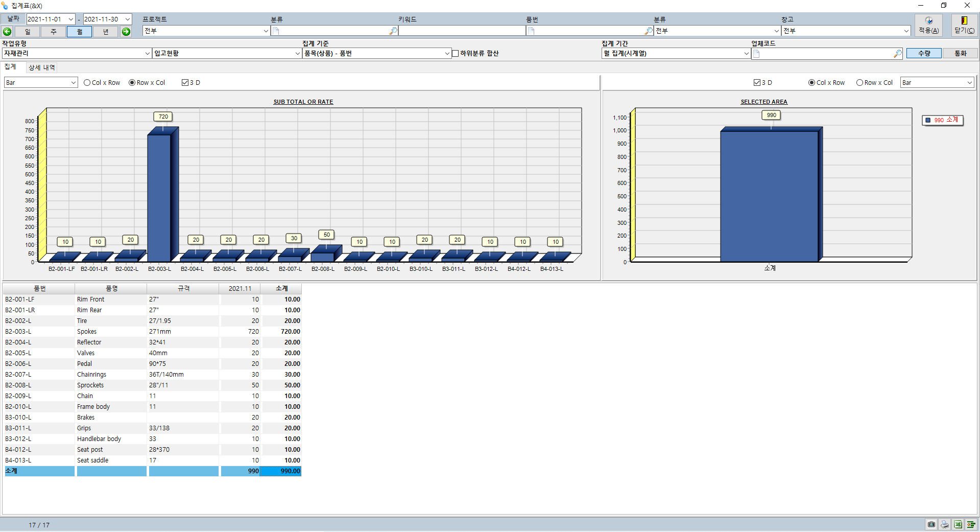This screenshot has height=532, width=980.
Task: Click the green indent lines icon
Action: pos(971,524)
